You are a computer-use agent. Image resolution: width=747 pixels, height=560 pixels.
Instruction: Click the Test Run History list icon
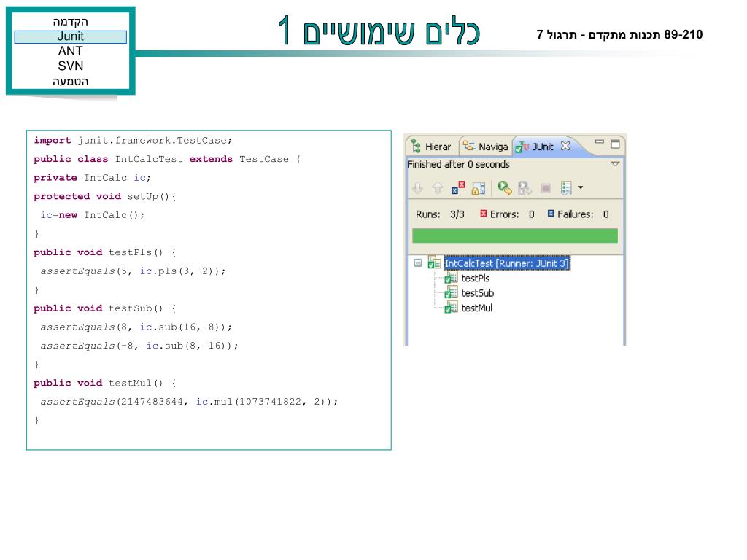click(x=566, y=188)
